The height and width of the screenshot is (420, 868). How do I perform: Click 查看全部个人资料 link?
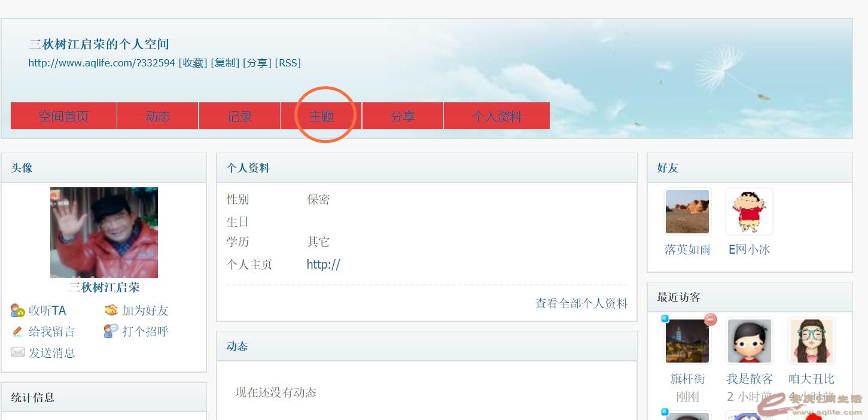[x=581, y=303]
